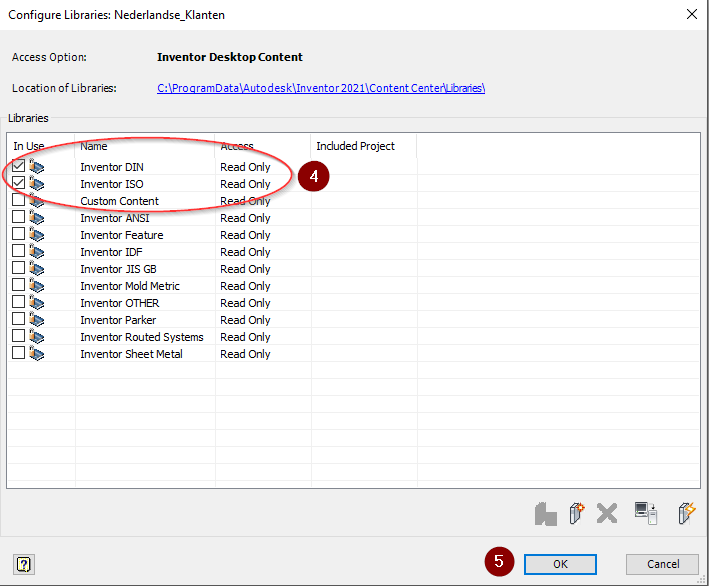Select the Inventor DIN library name
This screenshot has width=709, height=586.
tap(112, 167)
